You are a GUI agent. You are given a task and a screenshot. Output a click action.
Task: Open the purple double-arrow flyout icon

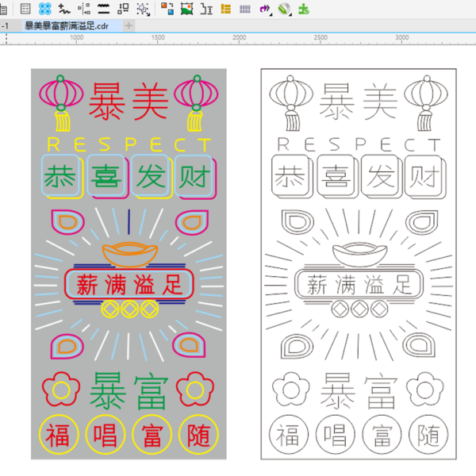[x=265, y=9]
